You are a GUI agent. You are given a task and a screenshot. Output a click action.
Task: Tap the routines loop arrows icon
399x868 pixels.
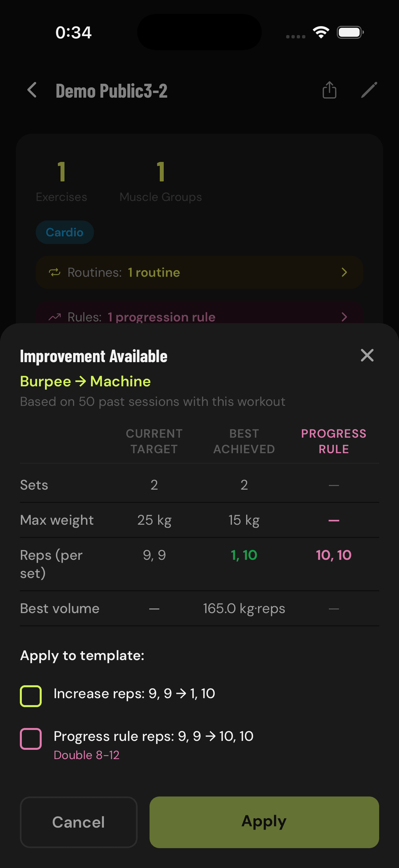(56, 272)
